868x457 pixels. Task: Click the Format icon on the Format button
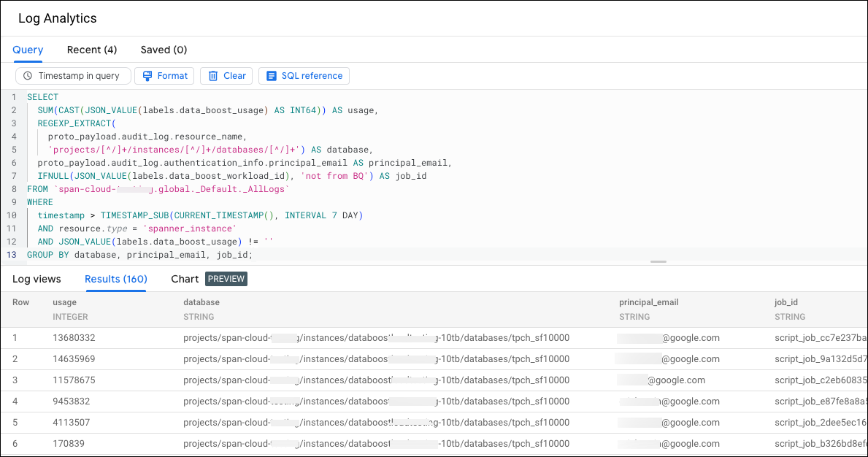click(x=147, y=75)
